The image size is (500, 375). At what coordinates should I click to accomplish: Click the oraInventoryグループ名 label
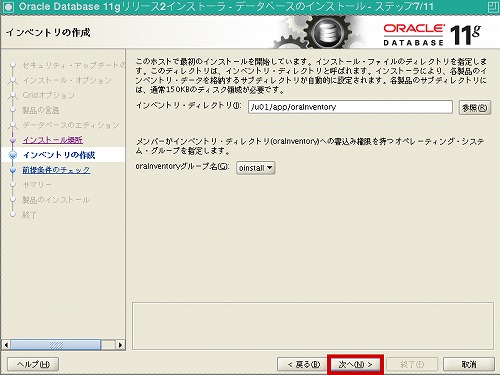[x=183, y=166]
